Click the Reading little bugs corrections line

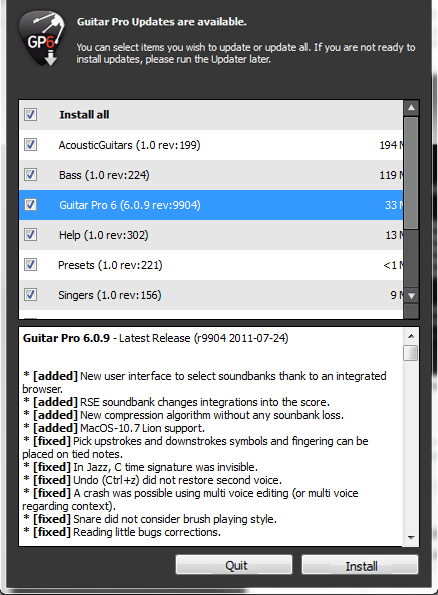(122, 532)
